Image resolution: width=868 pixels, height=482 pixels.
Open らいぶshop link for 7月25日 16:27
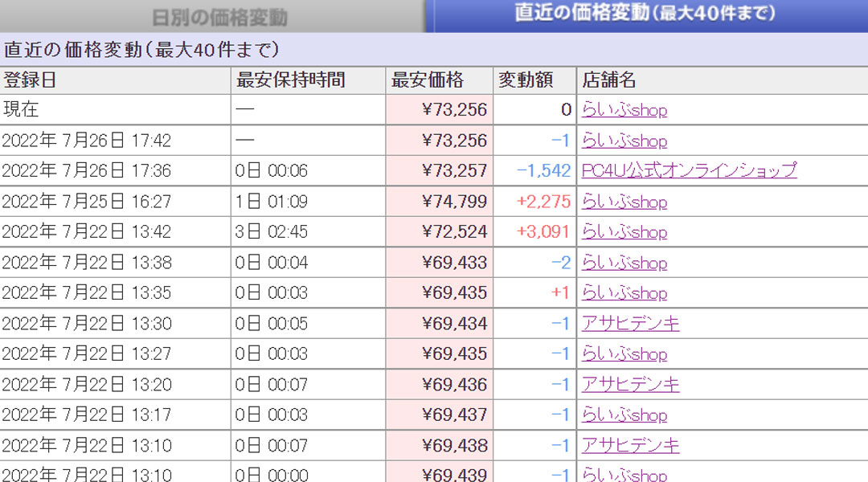click(x=624, y=202)
